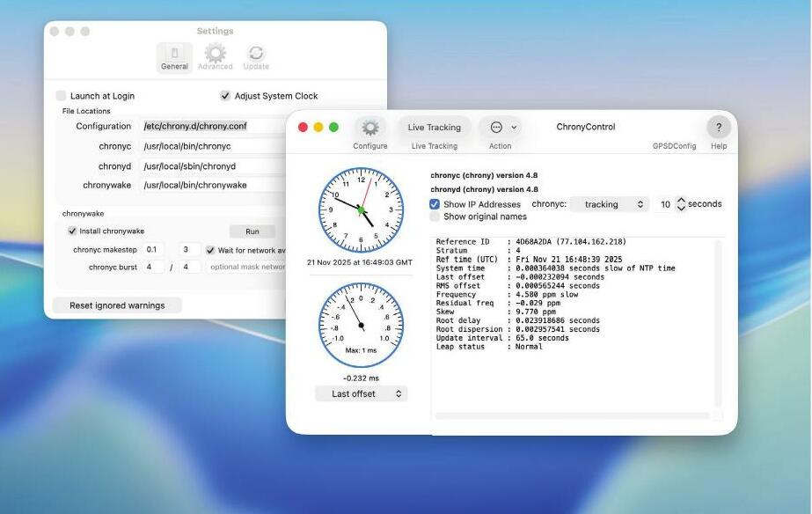Click the second chronyc burst 4 field
The height and width of the screenshot is (514, 812).
click(x=188, y=267)
